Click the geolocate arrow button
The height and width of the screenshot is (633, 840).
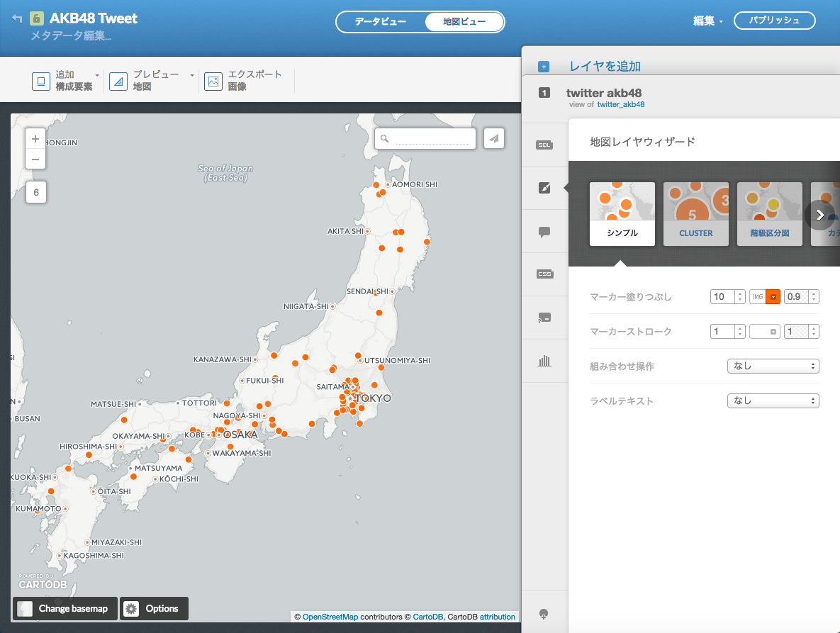coord(494,138)
